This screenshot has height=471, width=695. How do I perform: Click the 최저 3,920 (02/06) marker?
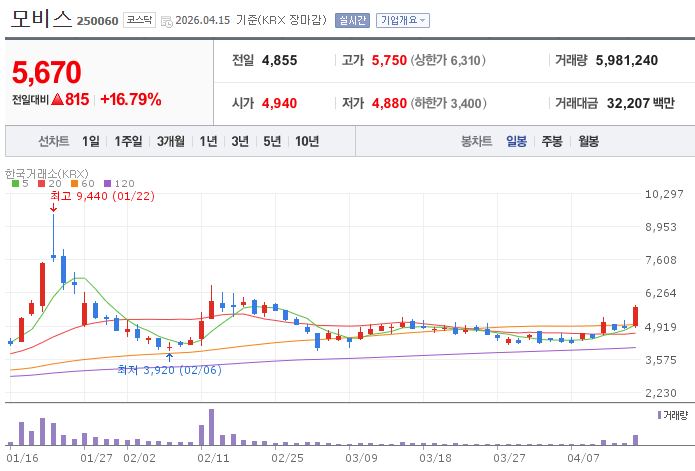[x=169, y=370]
